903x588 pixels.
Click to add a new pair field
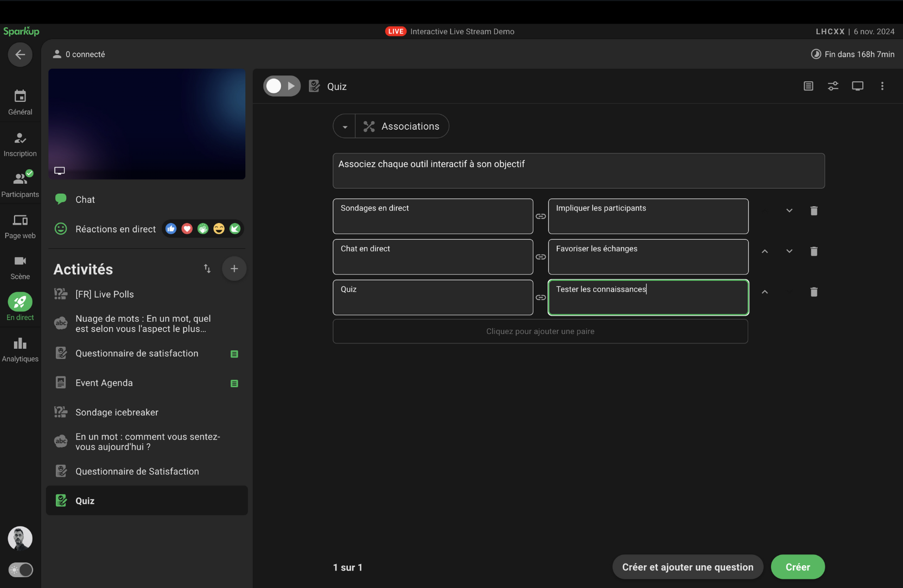click(x=540, y=331)
